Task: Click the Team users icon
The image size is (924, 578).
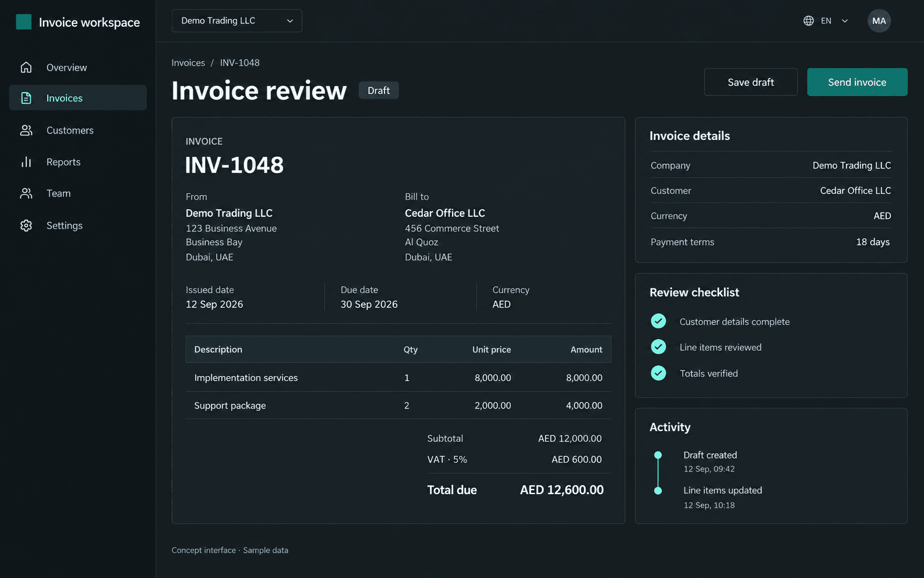Action: 26,193
